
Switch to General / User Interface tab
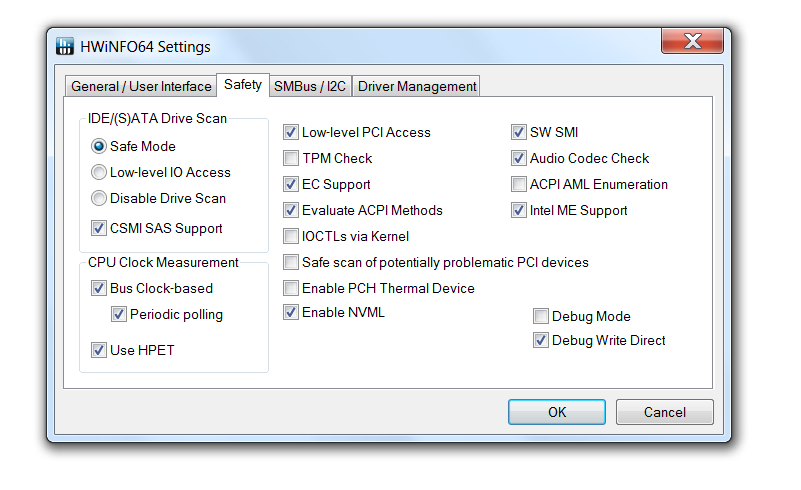click(x=141, y=86)
